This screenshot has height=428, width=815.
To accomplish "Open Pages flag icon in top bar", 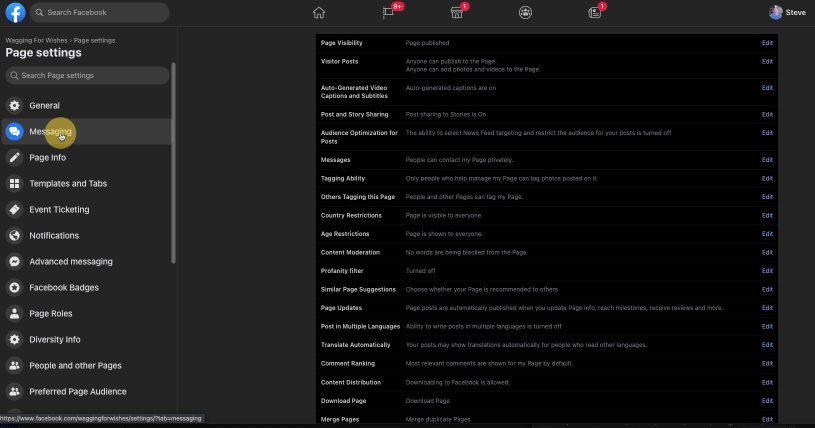I will point(388,12).
